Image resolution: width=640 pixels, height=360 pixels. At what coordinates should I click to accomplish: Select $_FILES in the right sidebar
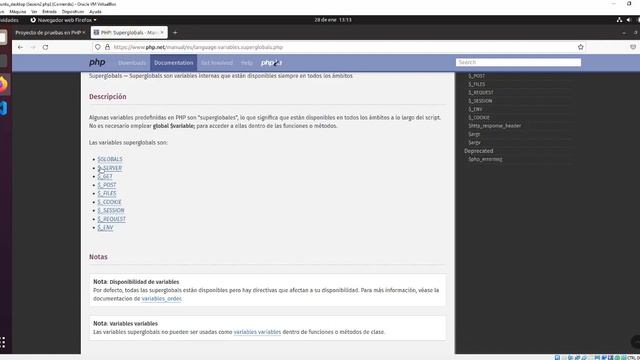point(476,84)
